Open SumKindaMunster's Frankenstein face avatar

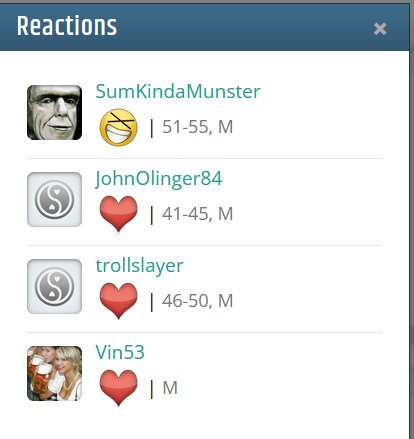[x=54, y=112]
